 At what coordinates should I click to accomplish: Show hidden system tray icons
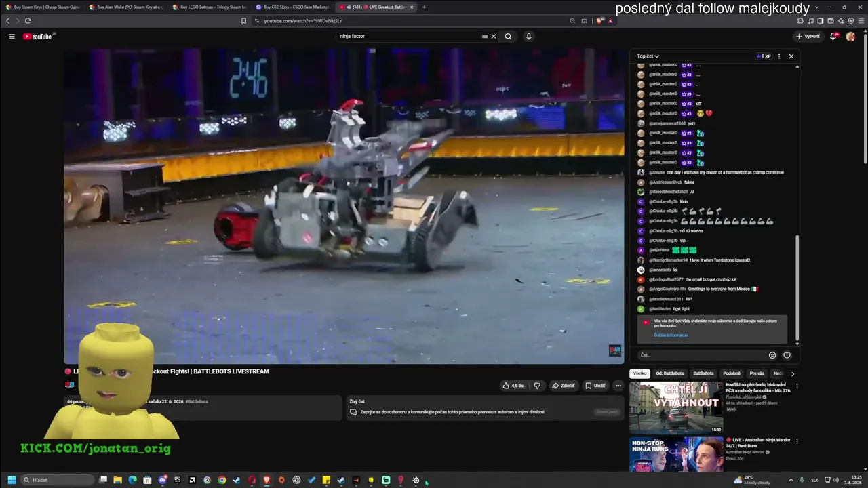pyautogui.click(x=791, y=480)
